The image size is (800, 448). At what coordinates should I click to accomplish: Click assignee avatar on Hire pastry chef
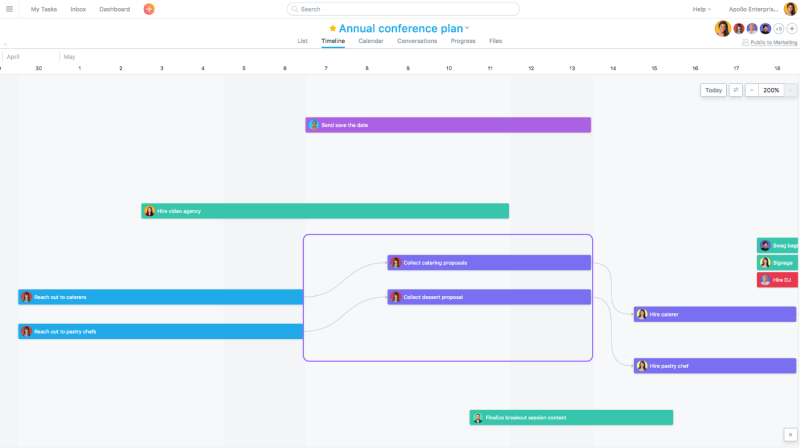(x=642, y=366)
